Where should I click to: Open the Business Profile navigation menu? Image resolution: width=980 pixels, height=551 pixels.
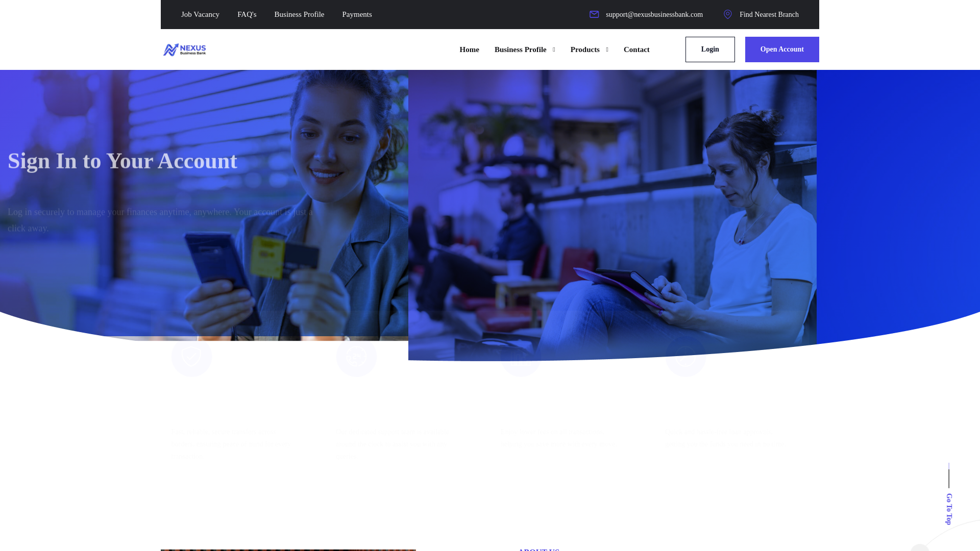[520, 49]
